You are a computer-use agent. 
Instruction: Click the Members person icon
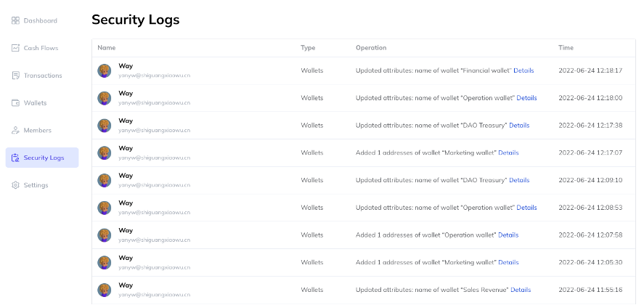(x=15, y=130)
